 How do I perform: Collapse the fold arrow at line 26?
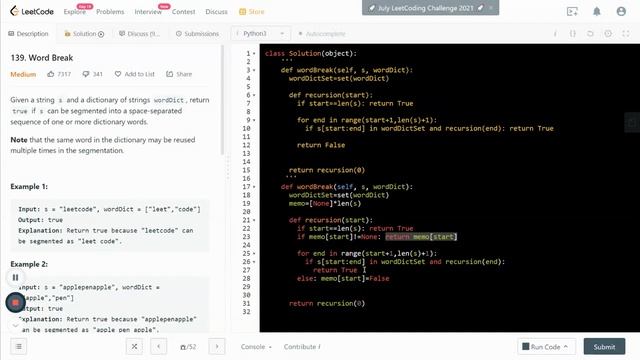pyautogui.click(x=254, y=262)
